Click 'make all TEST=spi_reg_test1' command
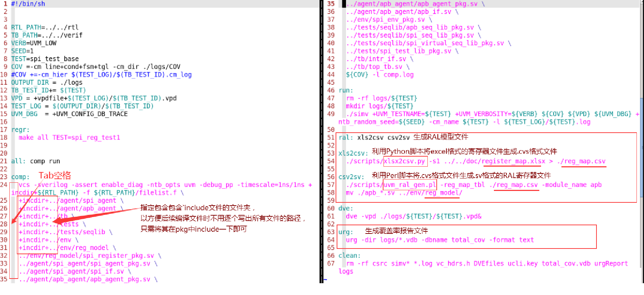 [x=69, y=137]
